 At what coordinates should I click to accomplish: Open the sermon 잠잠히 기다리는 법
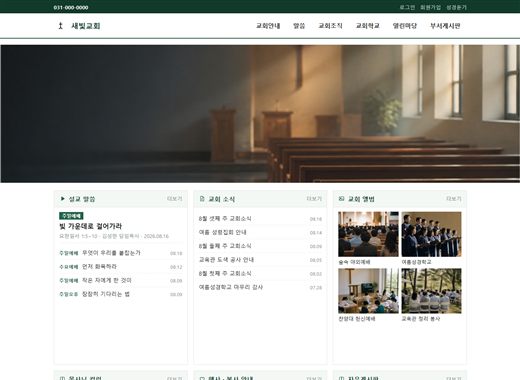(106, 294)
